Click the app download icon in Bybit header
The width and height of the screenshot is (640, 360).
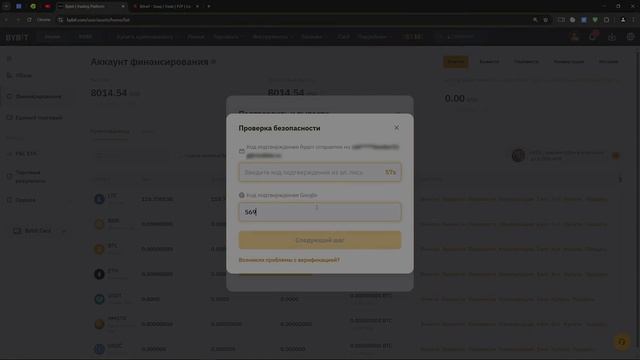coord(611,37)
